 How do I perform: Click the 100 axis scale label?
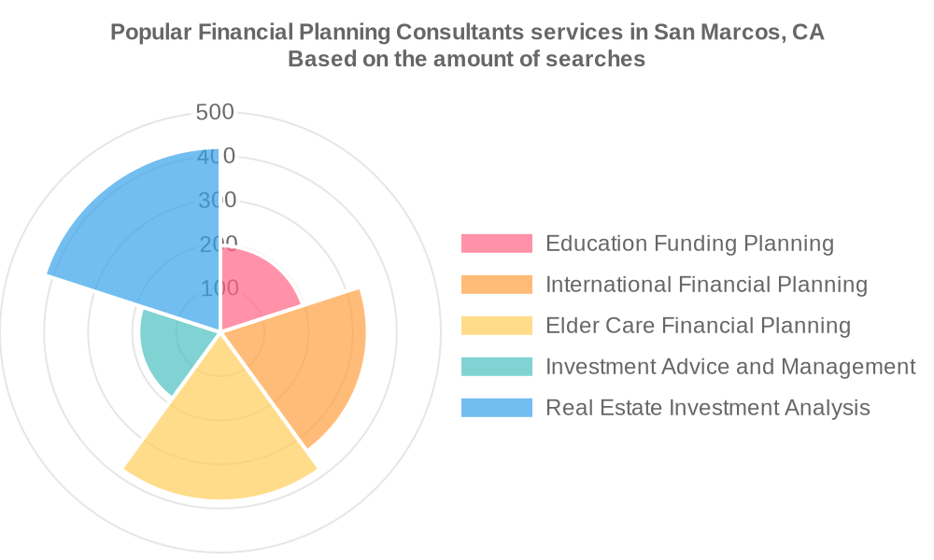219,288
